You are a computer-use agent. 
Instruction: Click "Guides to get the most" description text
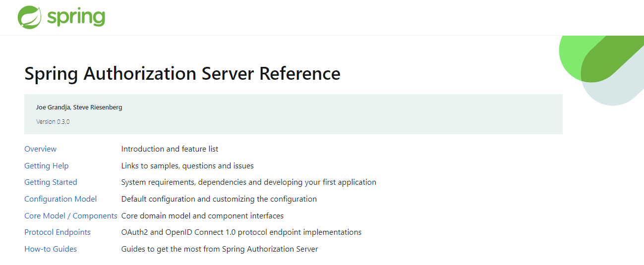pos(219,249)
